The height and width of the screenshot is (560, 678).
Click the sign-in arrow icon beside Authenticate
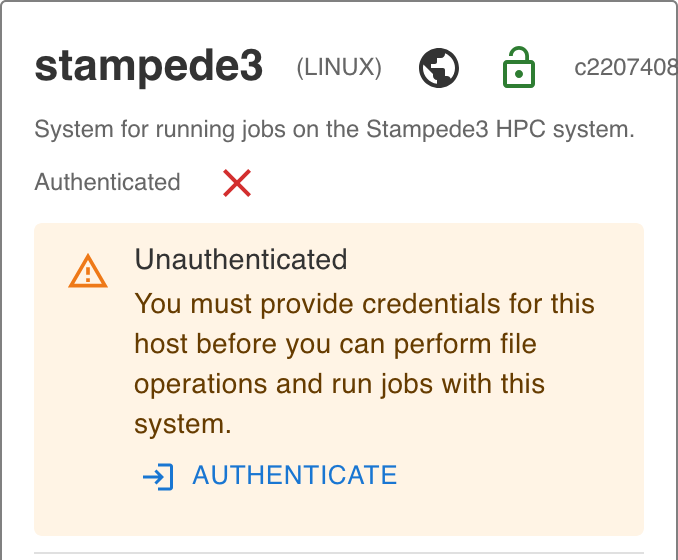(x=159, y=476)
